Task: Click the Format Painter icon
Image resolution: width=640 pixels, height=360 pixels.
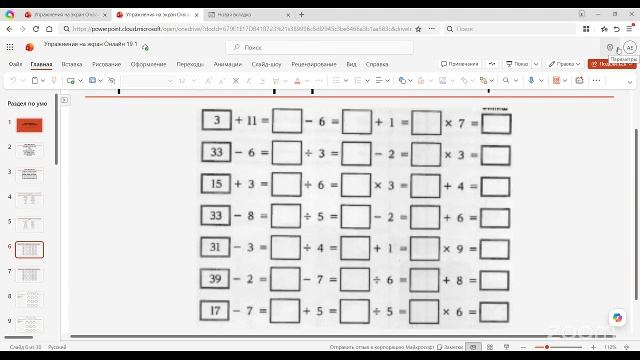Action: [54, 80]
